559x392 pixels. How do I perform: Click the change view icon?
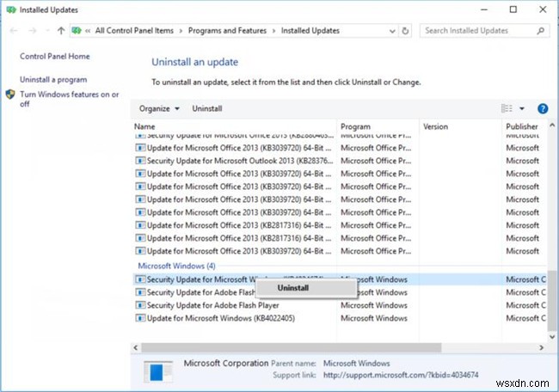click(x=507, y=108)
